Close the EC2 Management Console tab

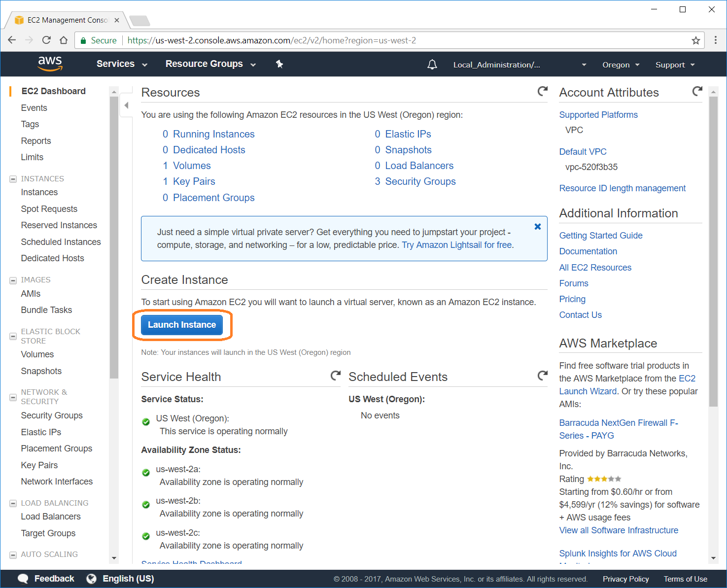click(117, 20)
